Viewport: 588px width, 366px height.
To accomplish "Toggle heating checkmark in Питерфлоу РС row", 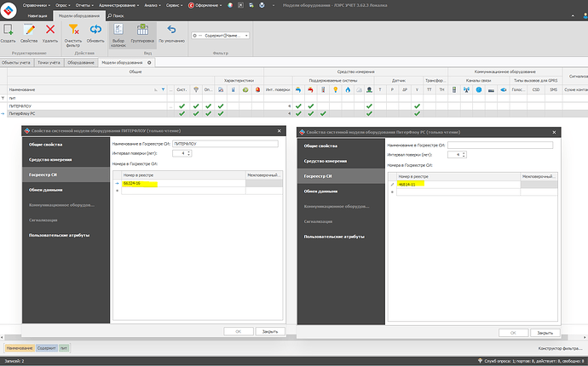I will coord(323,113).
